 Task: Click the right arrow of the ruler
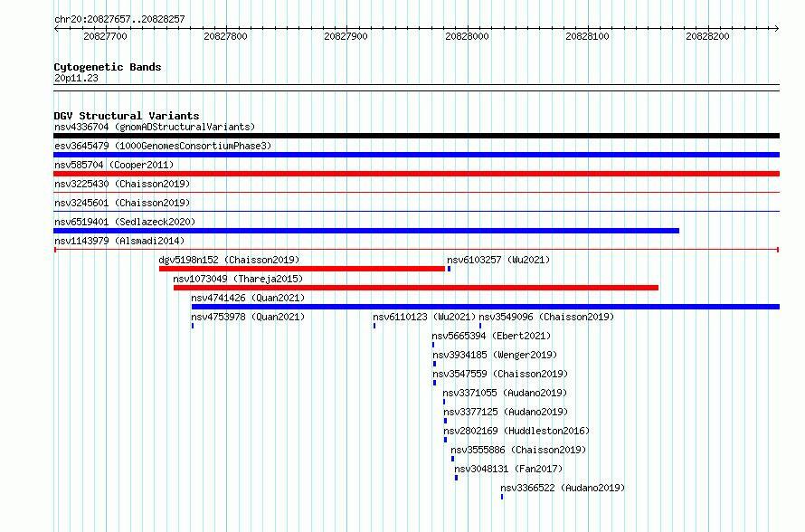pyautogui.click(x=777, y=29)
